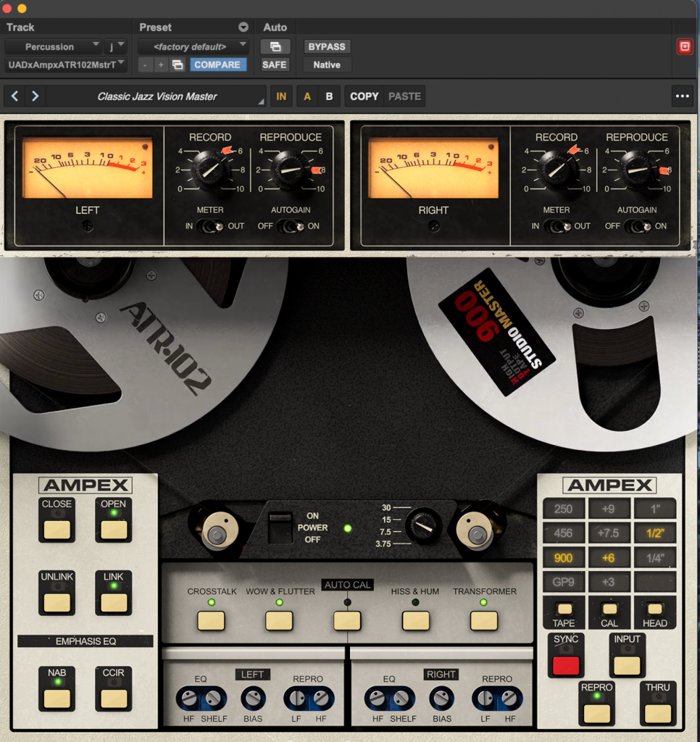Screen dimensions: 700x742
Task: Open the UADxAmpxATR102MstrT plug-in selector
Action: 66,64
